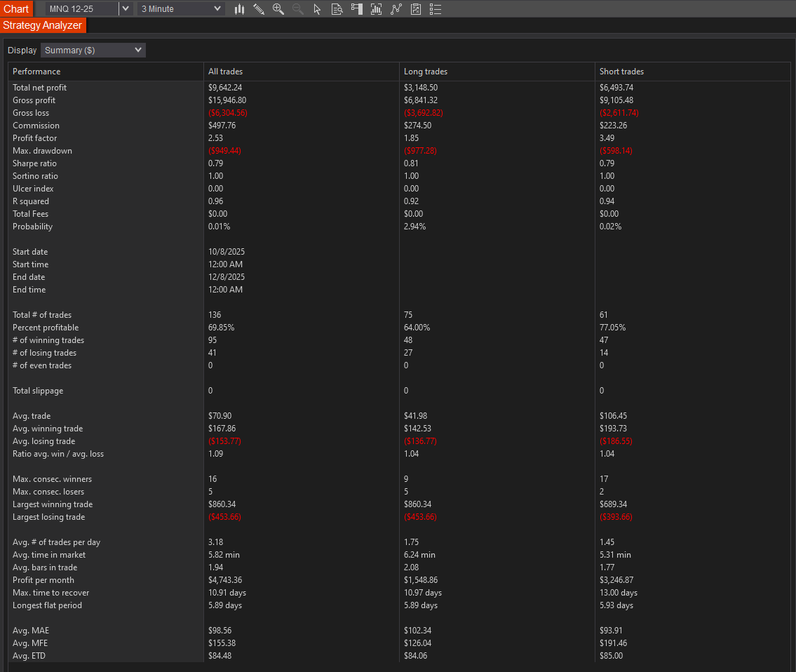Click the Short trades column header
Viewport: 796px width, 672px height.
tap(621, 72)
